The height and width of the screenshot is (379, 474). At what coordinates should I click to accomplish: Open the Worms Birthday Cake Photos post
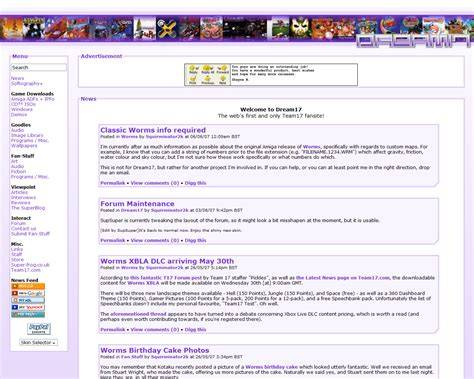pos(155,350)
